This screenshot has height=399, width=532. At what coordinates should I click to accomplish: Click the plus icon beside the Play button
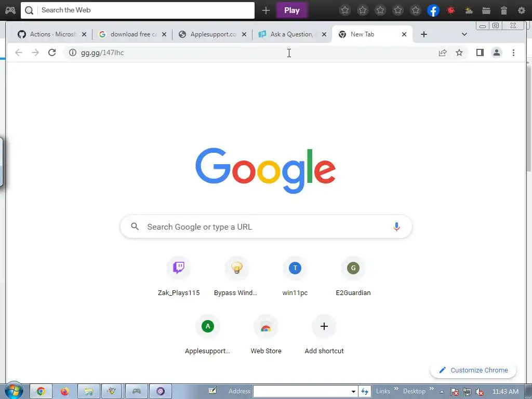266,10
